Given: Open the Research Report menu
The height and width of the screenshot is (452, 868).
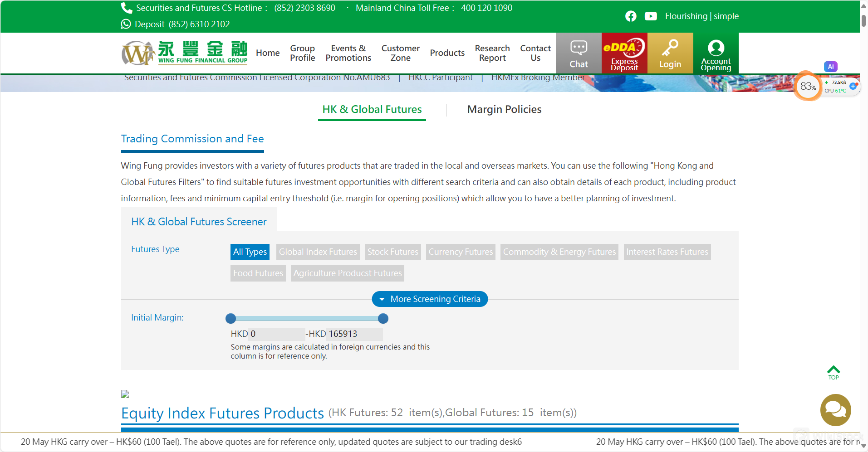Looking at the screenshot, I should click(492, 53).
